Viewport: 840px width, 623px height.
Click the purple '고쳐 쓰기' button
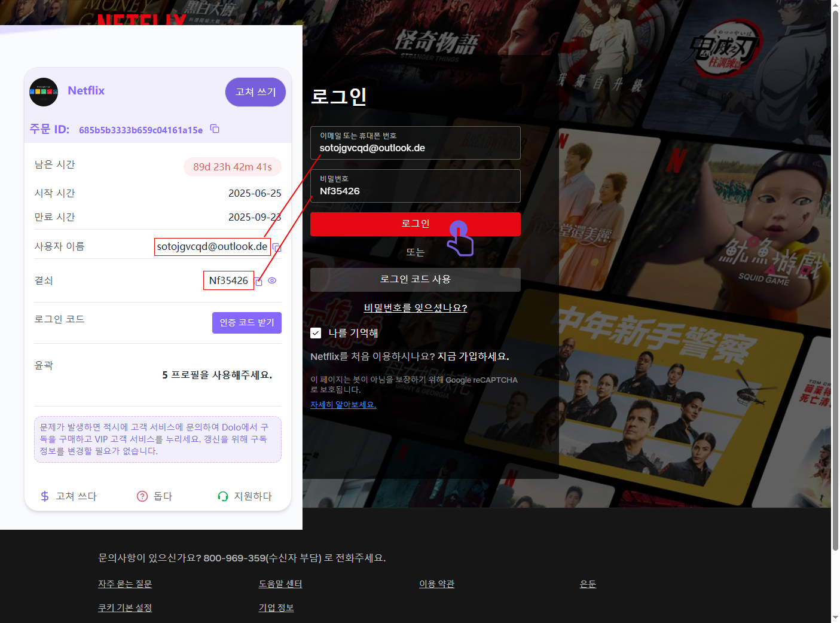[255, 92]
